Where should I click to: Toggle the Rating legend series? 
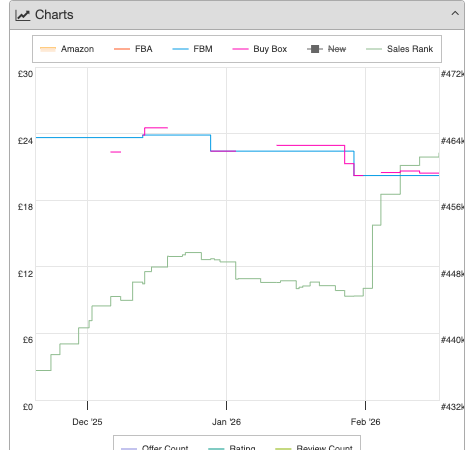[x=232, y=447]
